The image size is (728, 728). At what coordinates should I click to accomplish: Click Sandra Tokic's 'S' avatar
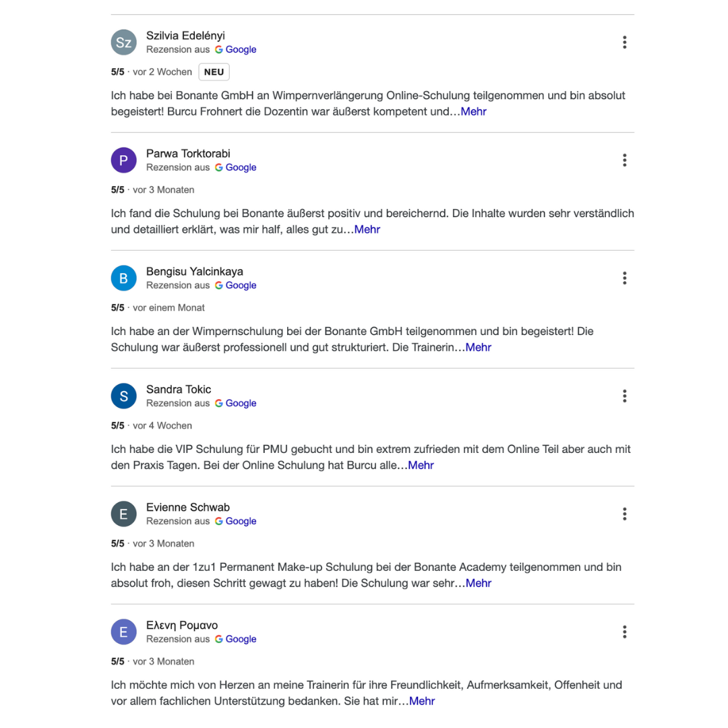tap(123, 396)
